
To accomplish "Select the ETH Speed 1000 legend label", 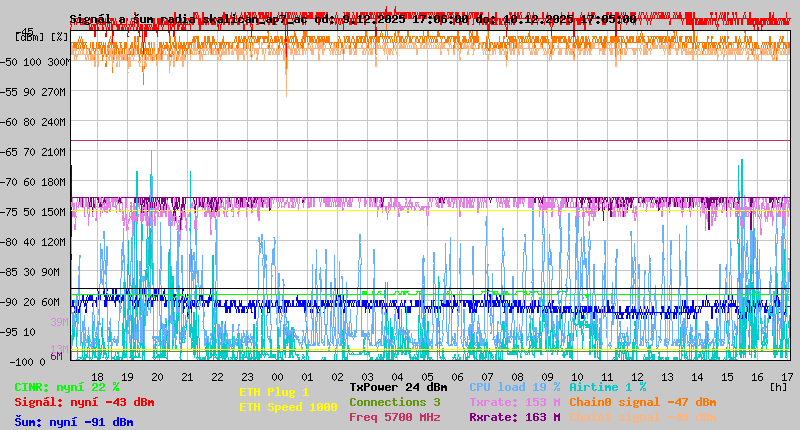I will (x=288, y=407).
